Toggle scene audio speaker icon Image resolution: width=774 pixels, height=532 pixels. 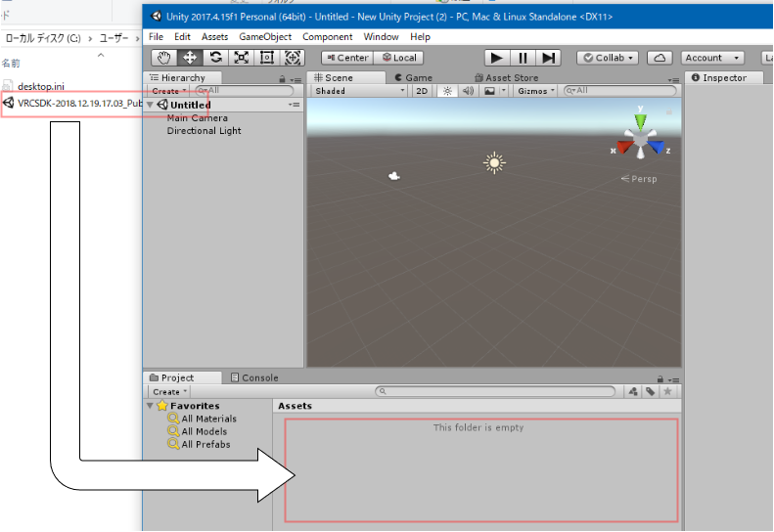[468, 91]
